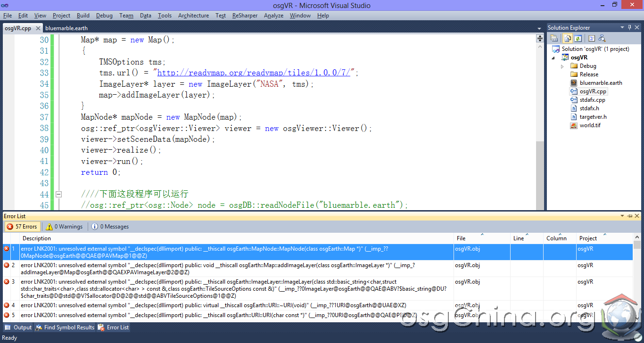Pin the Solution Explorer panel with auto-hide pin

[630, 27]
